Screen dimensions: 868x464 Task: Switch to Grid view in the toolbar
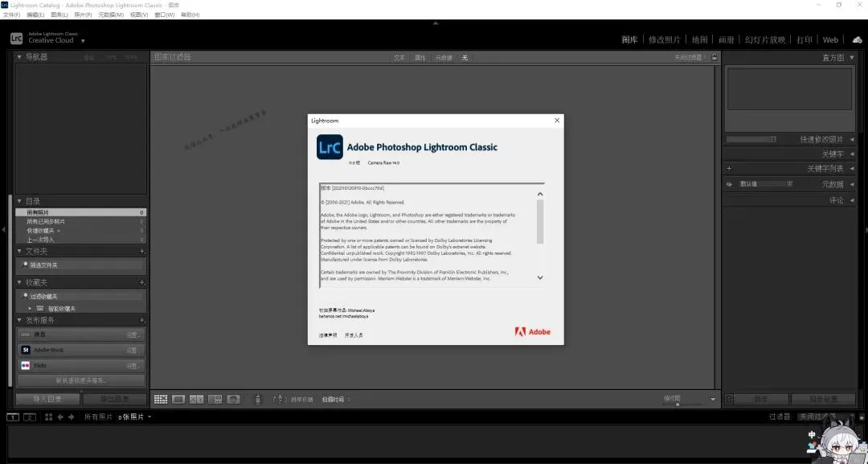pos(161,399)
